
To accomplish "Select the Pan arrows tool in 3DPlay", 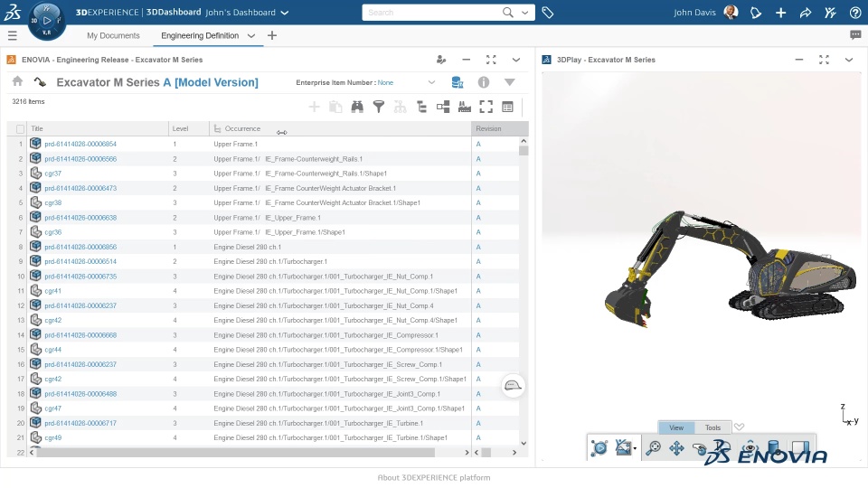I will pos(676,447).
